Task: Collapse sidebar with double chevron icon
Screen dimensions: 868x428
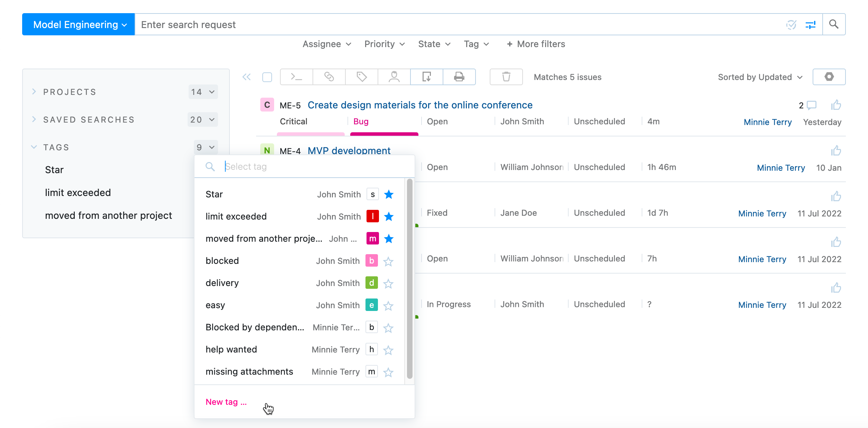Action: coord(246,77)
